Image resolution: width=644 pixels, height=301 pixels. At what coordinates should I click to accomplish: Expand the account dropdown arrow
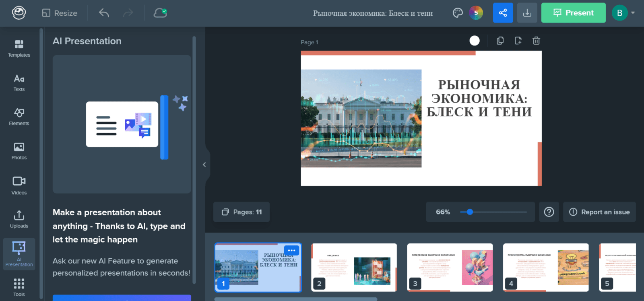[633, 13]
